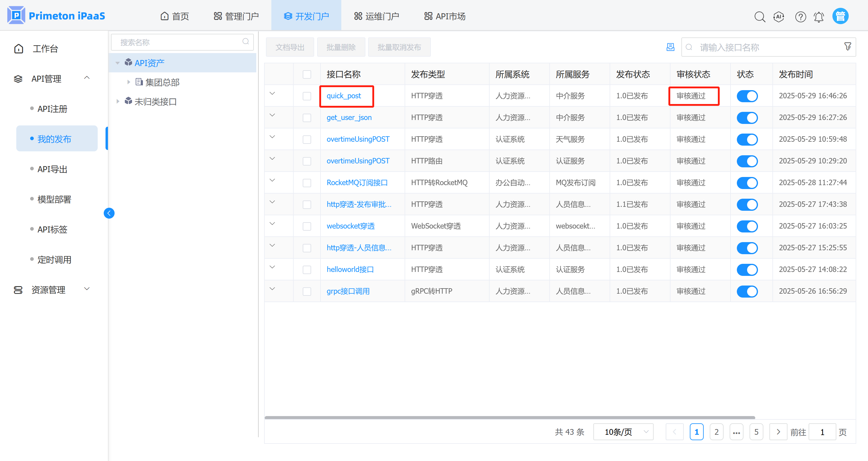Select all rows with header checkbox

click(x=307, y=74)
